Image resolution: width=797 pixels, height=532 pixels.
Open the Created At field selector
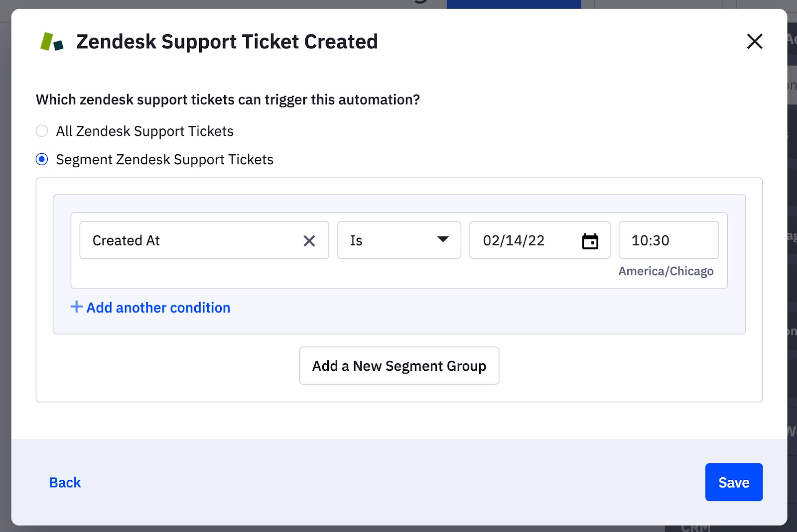pos(189,240)
